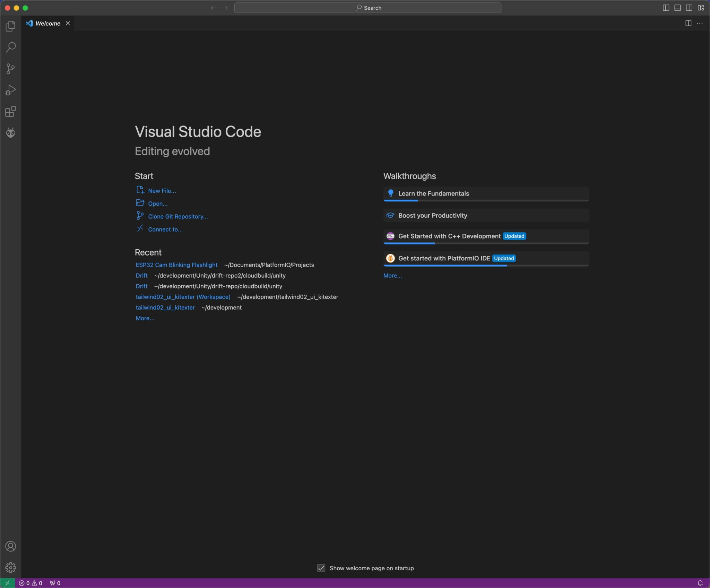Open the Source Control view

(10, 69)
